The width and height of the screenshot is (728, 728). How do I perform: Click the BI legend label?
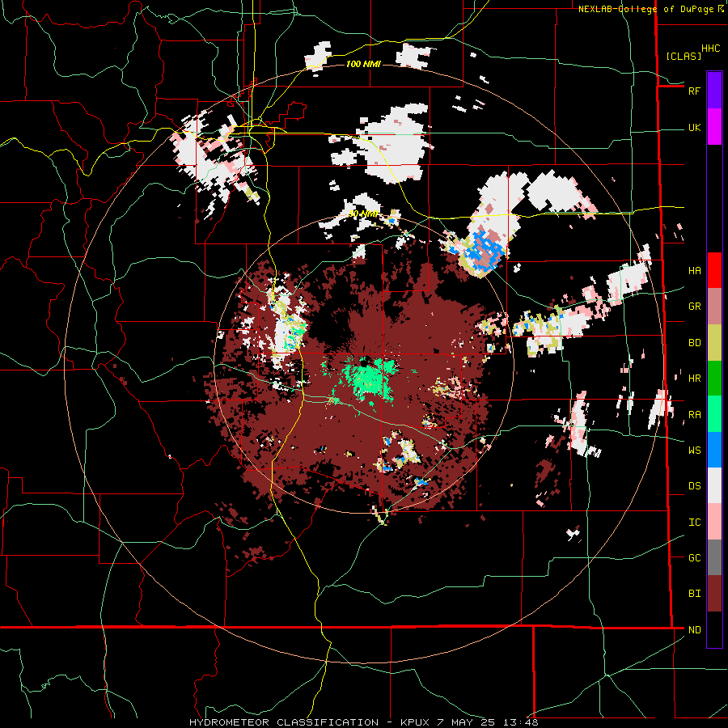click(x=694, y=594)
